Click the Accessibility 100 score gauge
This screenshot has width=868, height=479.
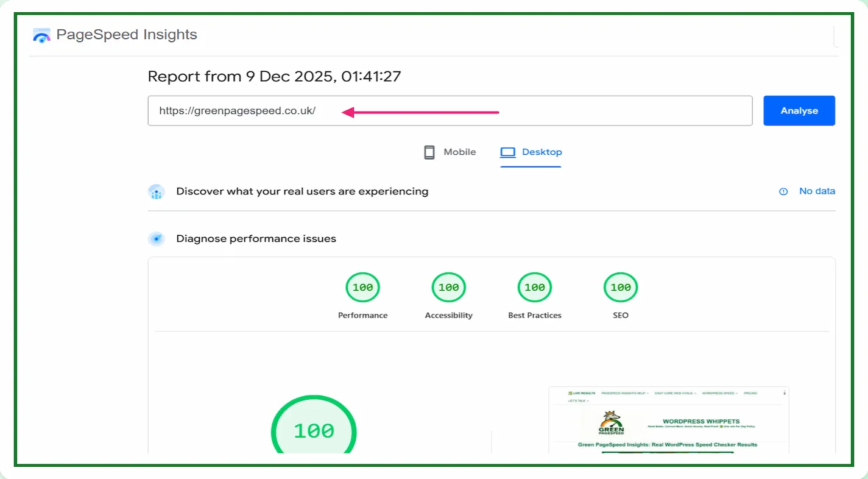click(448, 288)
